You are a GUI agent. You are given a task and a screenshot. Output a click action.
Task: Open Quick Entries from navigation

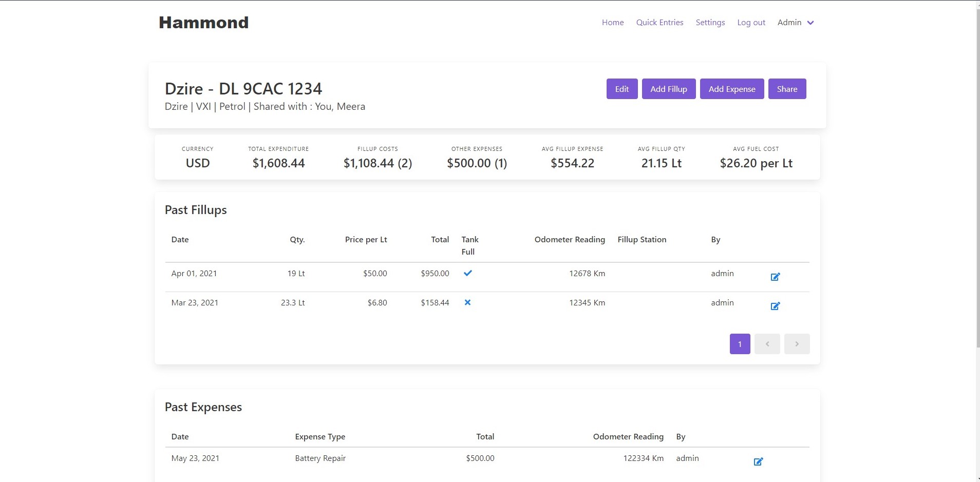coord(659,23)
